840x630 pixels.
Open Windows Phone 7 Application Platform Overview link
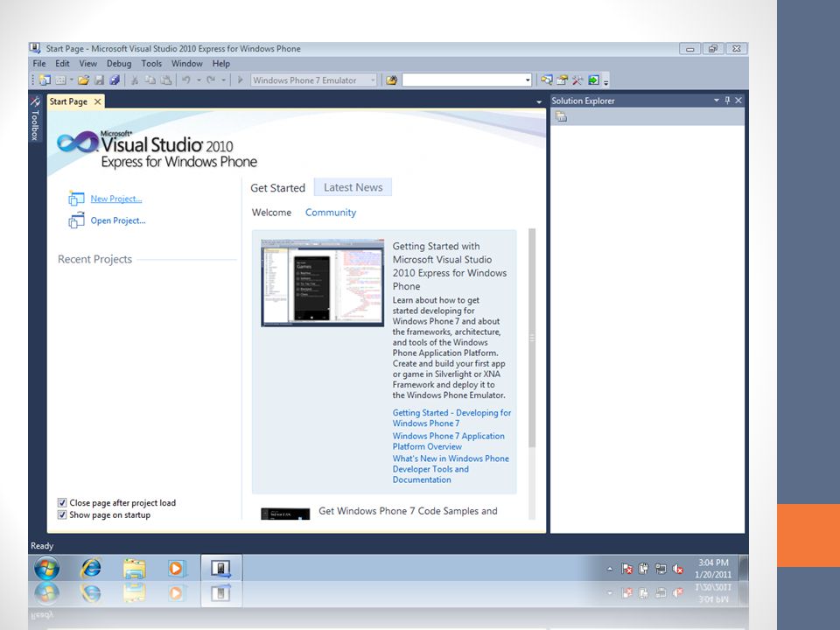pos(448,441)
